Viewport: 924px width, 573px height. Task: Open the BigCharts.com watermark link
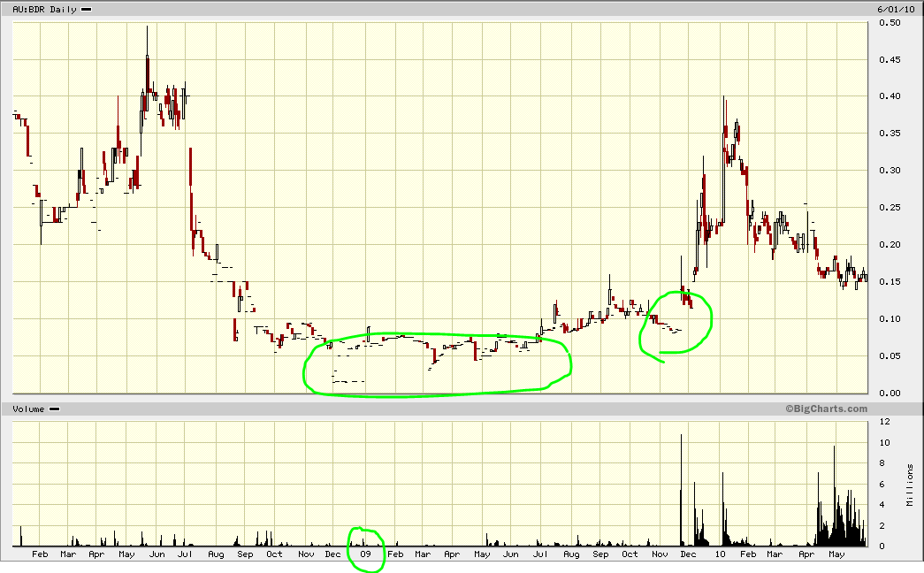tap(826, 409)
